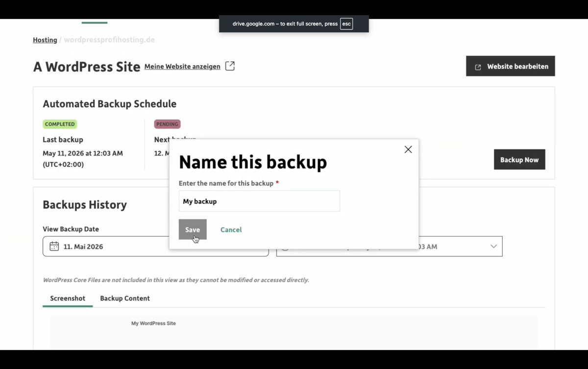Click the Meine Website anzeigen link

coord(182,66)
